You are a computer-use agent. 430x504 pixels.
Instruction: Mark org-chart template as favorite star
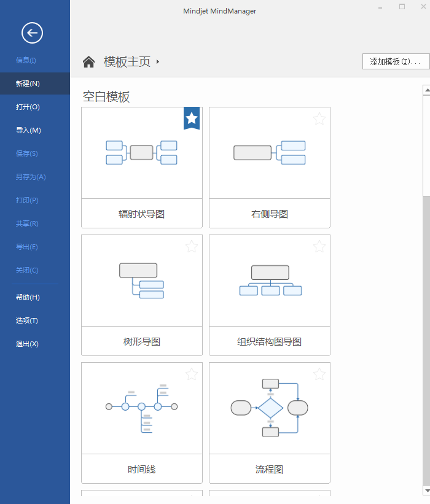coord(319,247)
